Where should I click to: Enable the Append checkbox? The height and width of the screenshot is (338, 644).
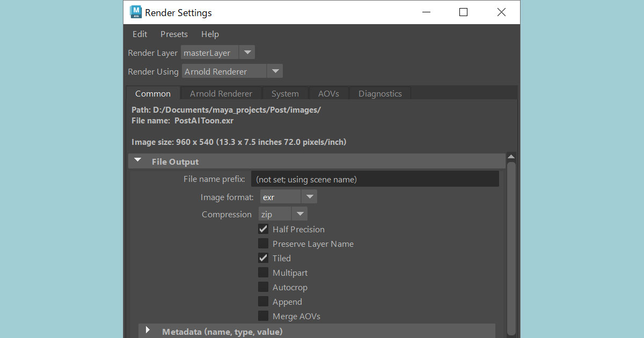[263, 302]
